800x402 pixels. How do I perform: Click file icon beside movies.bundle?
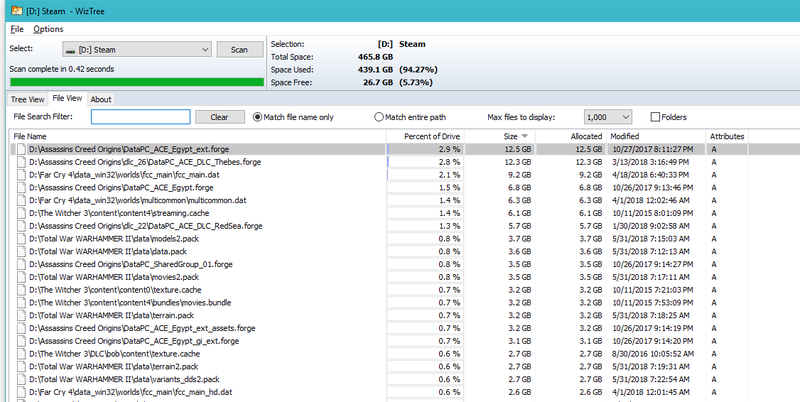(x=21, y=303)
